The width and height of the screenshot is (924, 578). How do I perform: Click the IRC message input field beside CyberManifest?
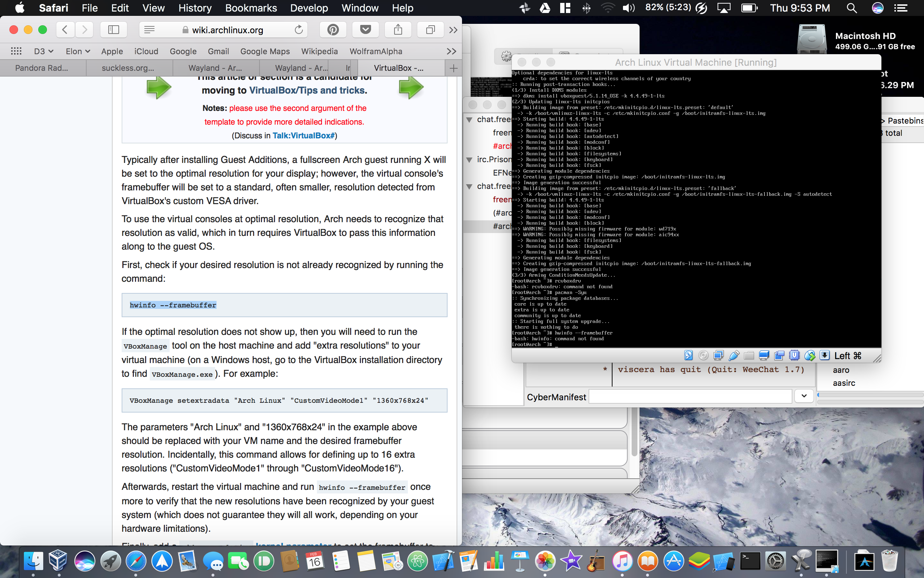click(690, 396)
